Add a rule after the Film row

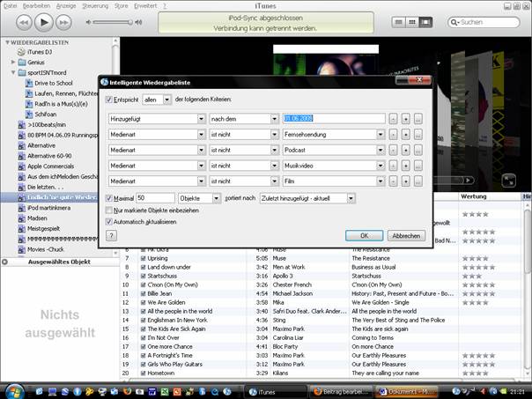(406, 181)
